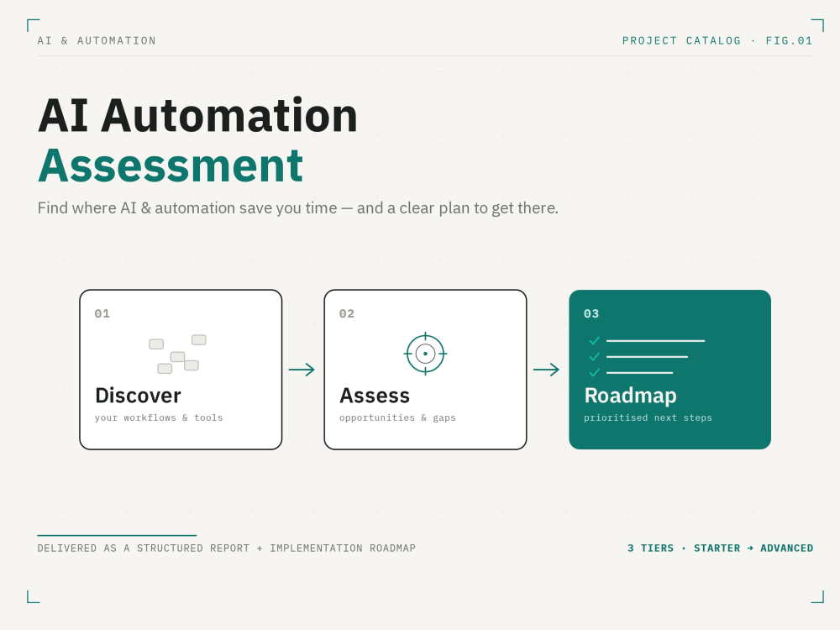
Task: Click 'opportunities & gaps' caption
Action: click(397, 417)
